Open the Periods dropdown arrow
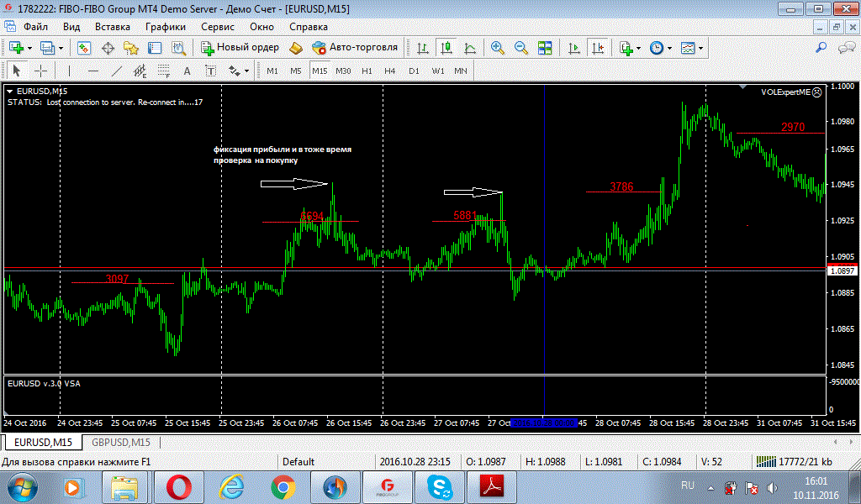The height and width of the screenshot is (504, 861). [x=669, y=48]
